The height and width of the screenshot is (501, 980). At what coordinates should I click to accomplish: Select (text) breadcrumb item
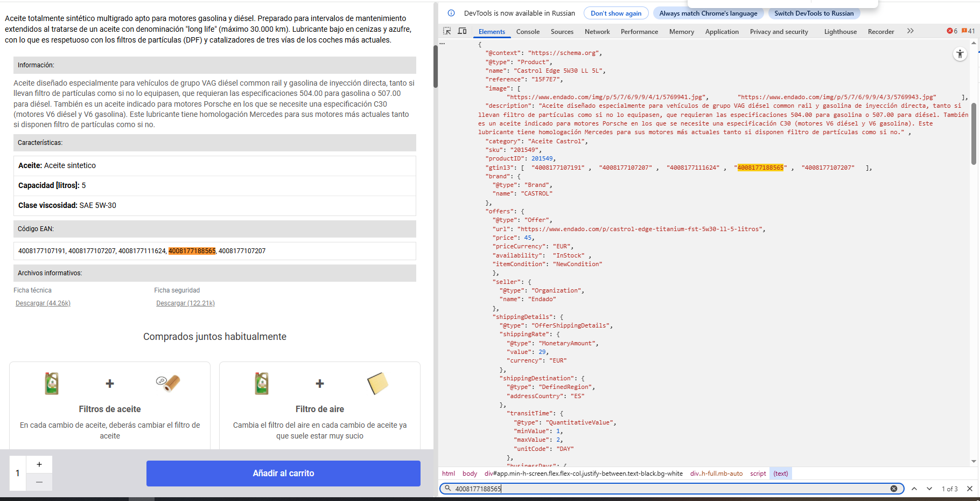[x=780, y=474]
